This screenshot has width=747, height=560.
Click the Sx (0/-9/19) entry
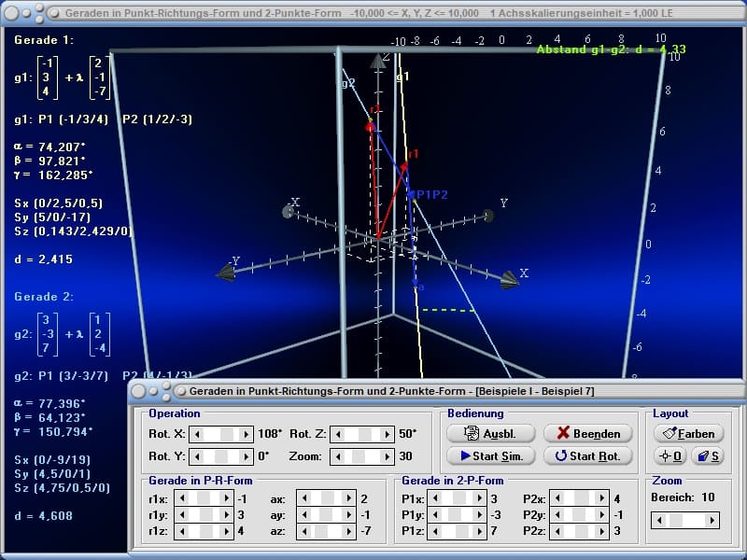[x=52, y=460]
